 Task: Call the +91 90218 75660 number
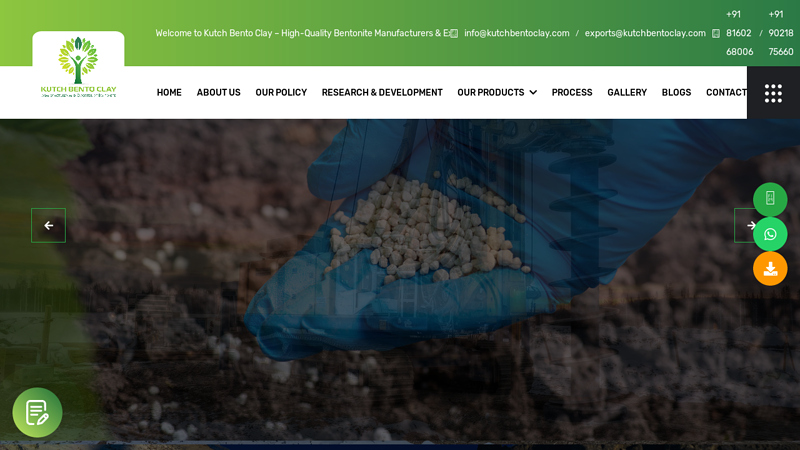point(781,33)
